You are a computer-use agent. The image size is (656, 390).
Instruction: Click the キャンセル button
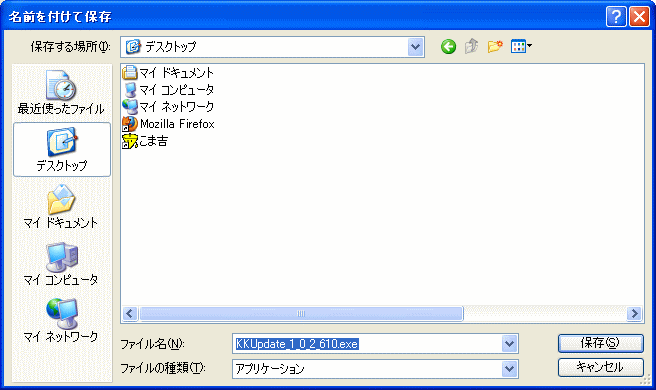(600, 367)
